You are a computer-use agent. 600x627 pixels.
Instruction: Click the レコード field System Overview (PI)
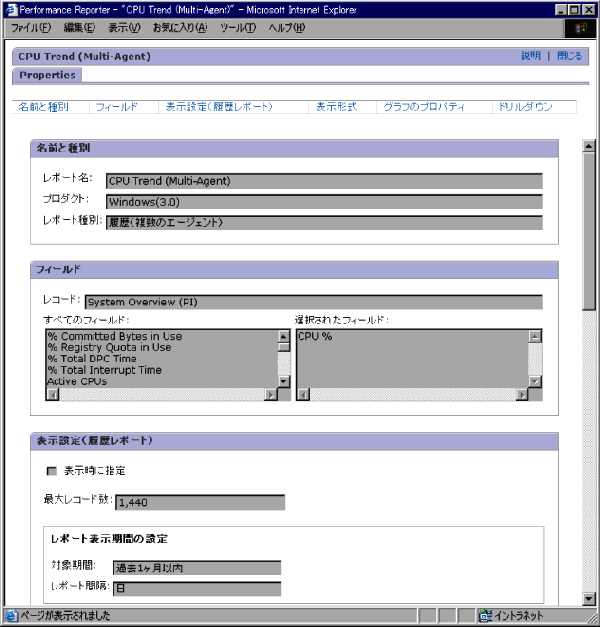pos(314,302)
